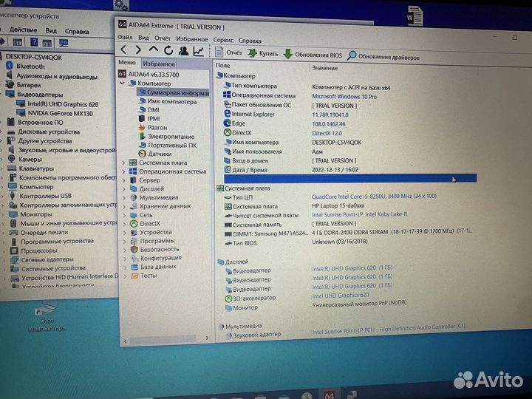
Task: Collapse the Компьютер tree node
Action: point(122,83)
